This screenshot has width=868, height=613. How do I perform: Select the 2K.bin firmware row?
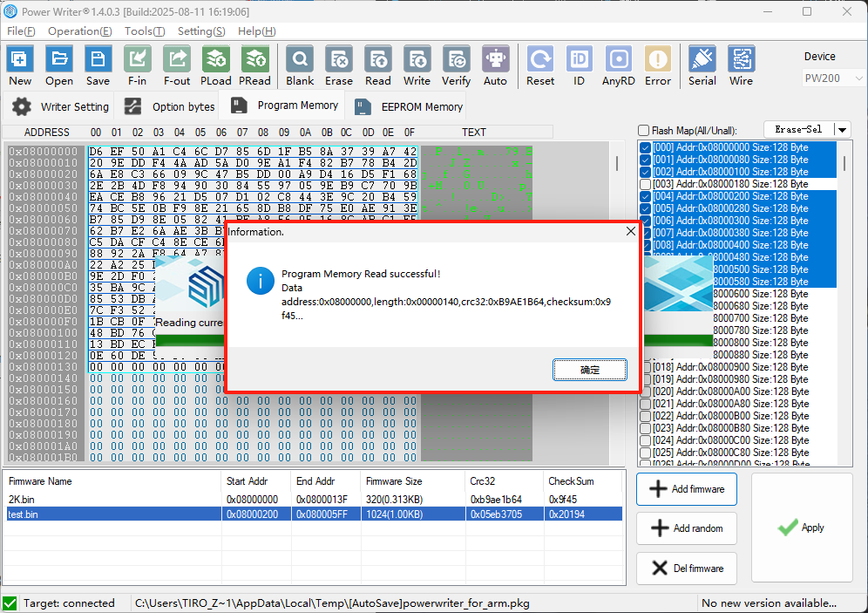(x=314, y=500)
